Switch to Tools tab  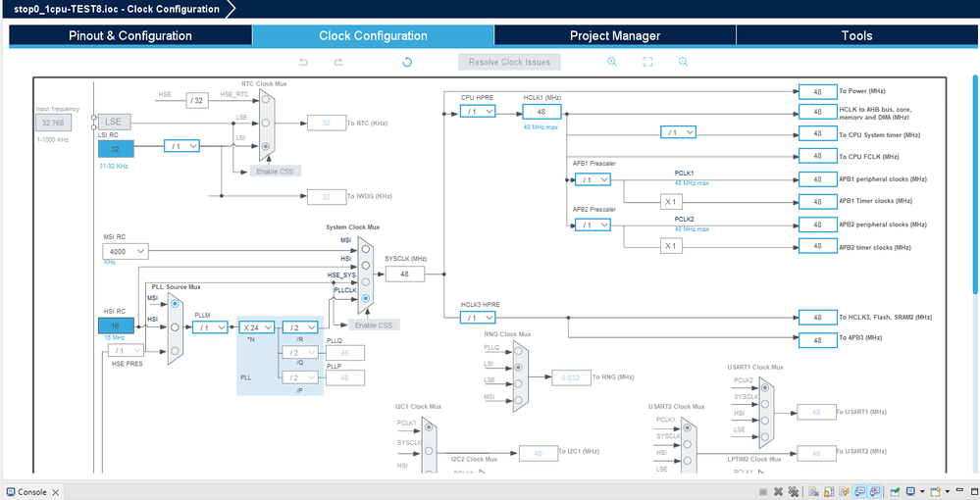pyautogui.click(x=856, y=35)
